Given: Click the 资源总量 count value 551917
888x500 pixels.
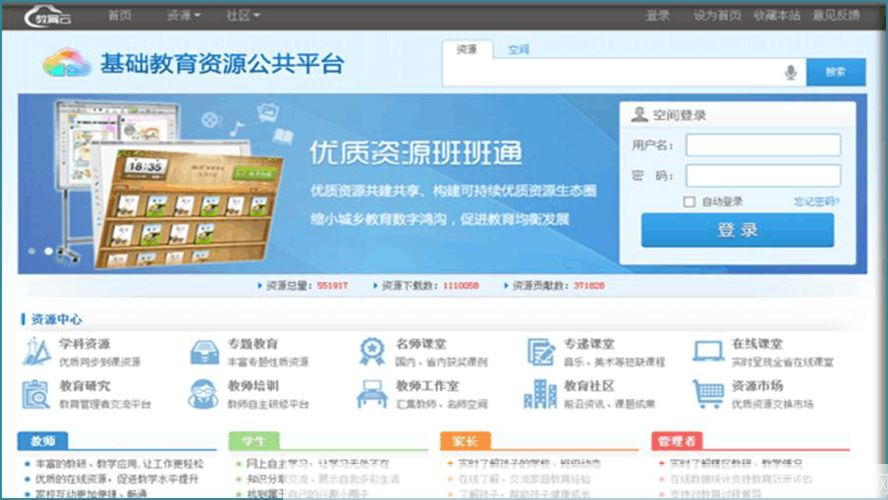Looking at the screenshot, I should (x=332, y=286).
